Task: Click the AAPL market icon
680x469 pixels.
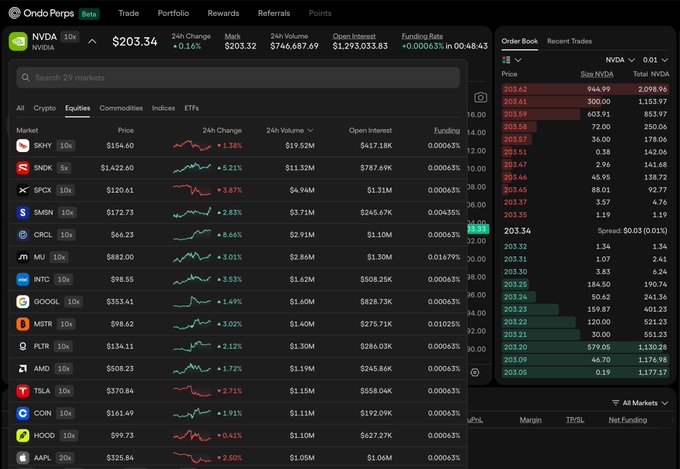Action: [23, 458]
